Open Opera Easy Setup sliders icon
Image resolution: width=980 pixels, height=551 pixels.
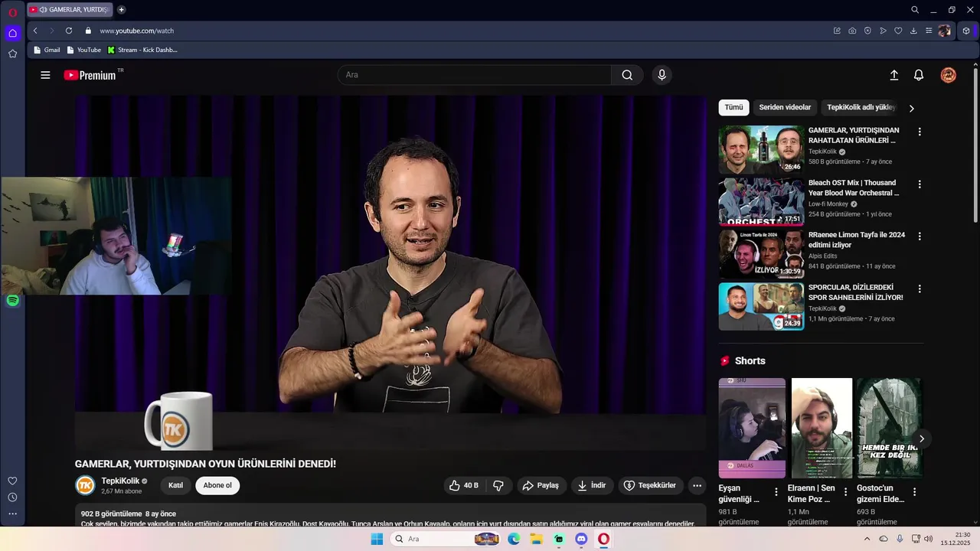[929, 31]
